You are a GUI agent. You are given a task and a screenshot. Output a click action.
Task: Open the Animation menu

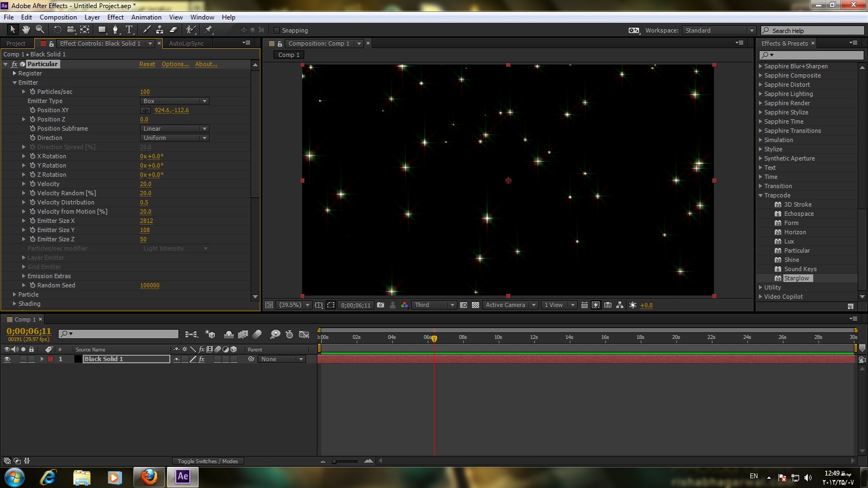tap(146, 17)
